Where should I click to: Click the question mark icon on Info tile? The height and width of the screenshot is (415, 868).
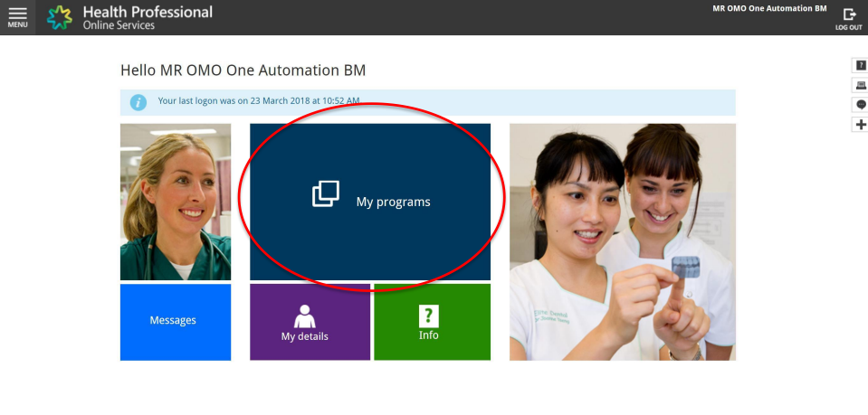coord(428,314)
